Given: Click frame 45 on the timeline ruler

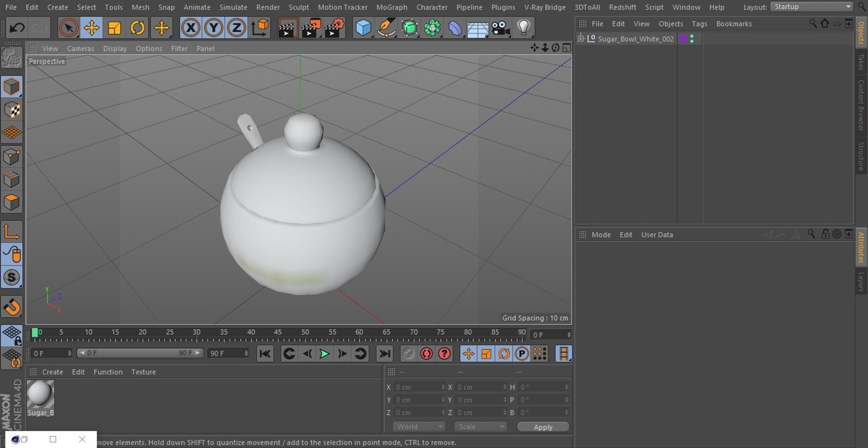Looking at the screenshot, I should [278, 332].
